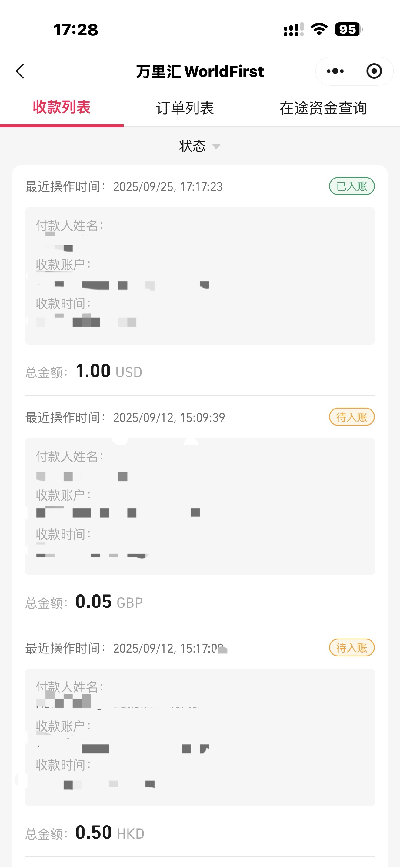
Task: Open the 状态 status filter
Action: click(193, 146)
